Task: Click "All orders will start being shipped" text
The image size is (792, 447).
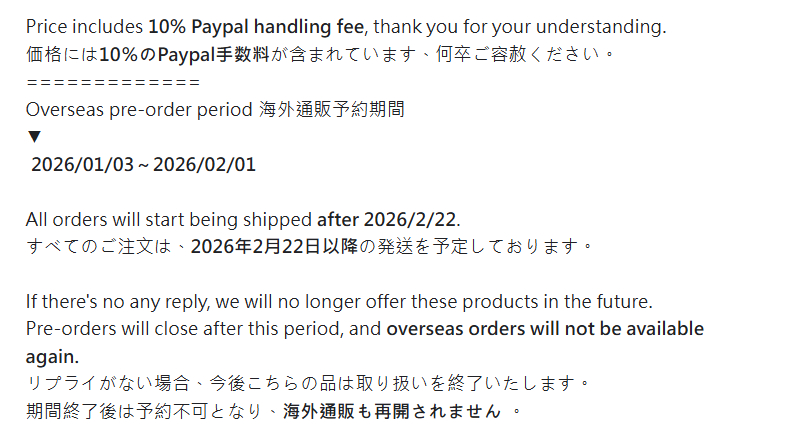Action: click(x=170, y=219)
